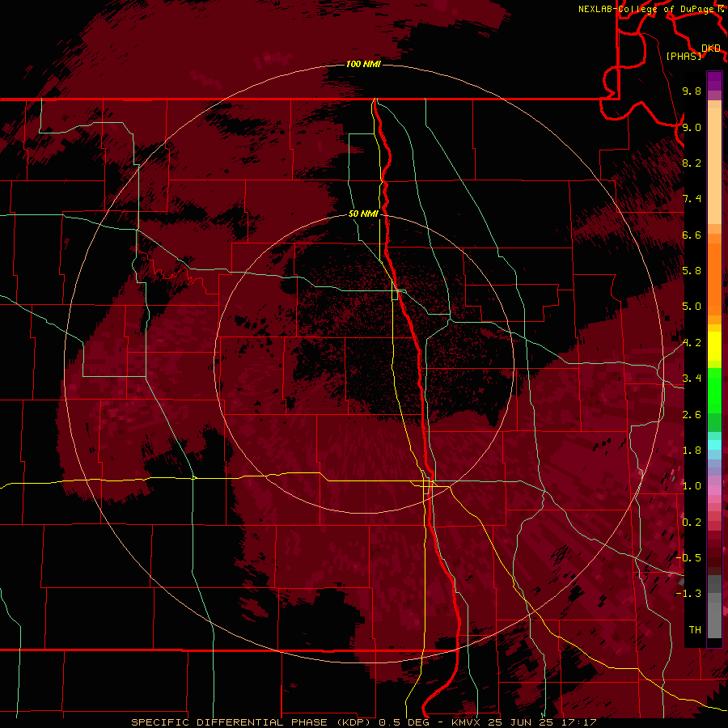728x728 pixels.
Task: Select the 9.8 value on the scale
Action: 692,91
